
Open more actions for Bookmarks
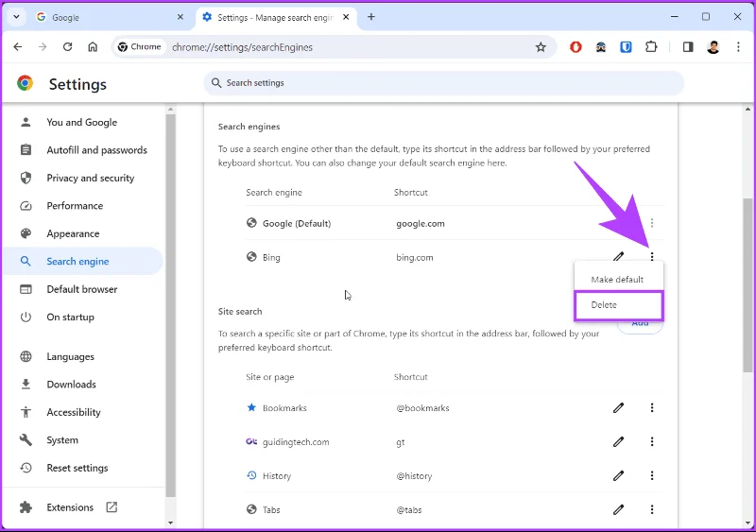click(x=652, y=408)
